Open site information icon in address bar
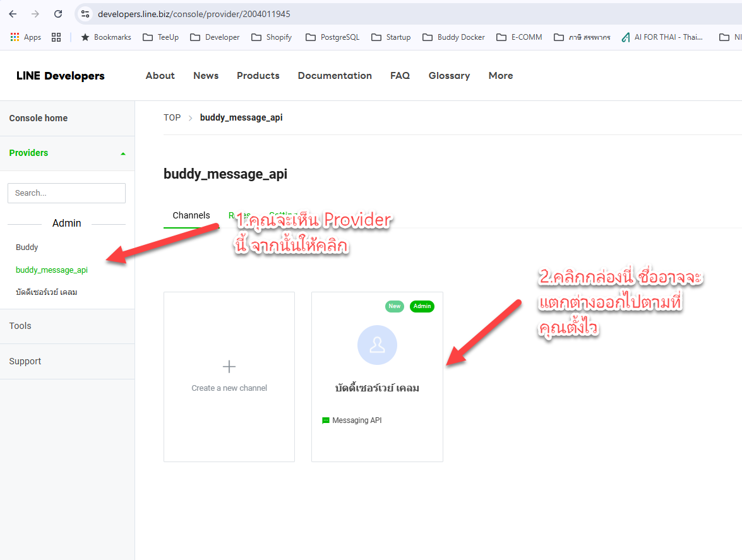This screenshot has width=742, height=560. click(85, 14)
